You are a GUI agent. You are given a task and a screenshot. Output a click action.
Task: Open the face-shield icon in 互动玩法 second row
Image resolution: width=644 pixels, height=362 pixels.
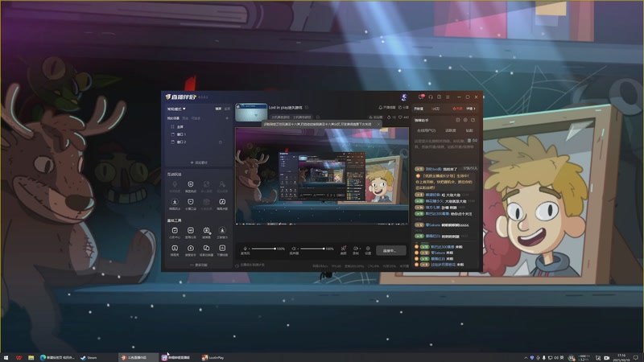tap(191, 204)
